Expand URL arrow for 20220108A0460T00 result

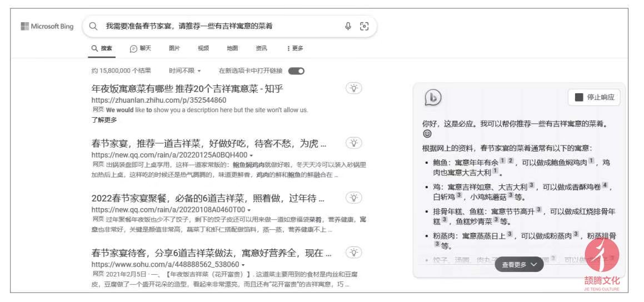249,210
